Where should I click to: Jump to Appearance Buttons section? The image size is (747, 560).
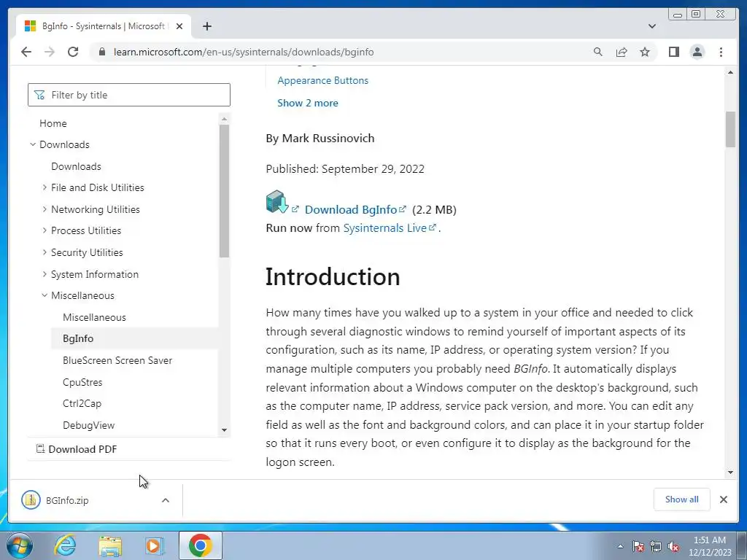pos(323,80)
